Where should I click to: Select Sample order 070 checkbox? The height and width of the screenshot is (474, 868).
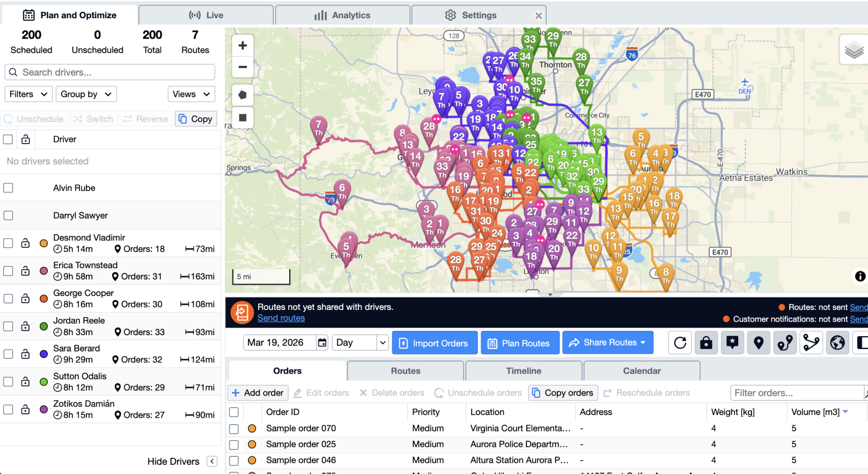coord(234,428)
